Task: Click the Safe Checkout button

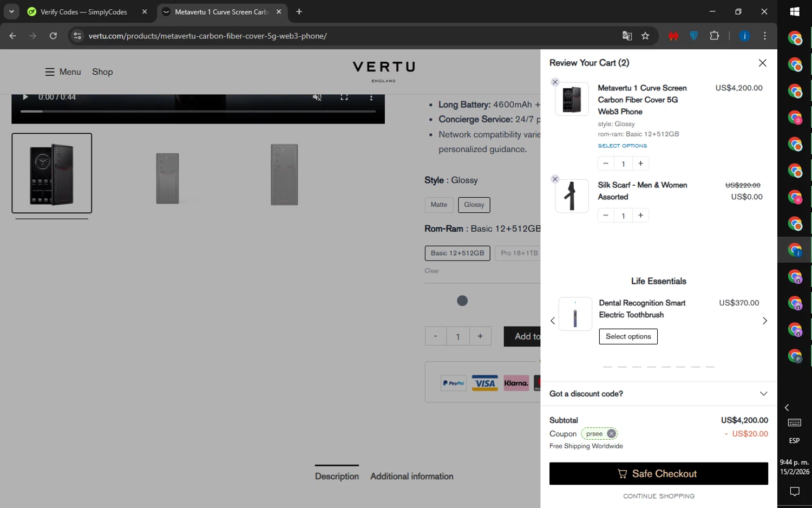Action: pyautogui.click(x=658, y=473)
